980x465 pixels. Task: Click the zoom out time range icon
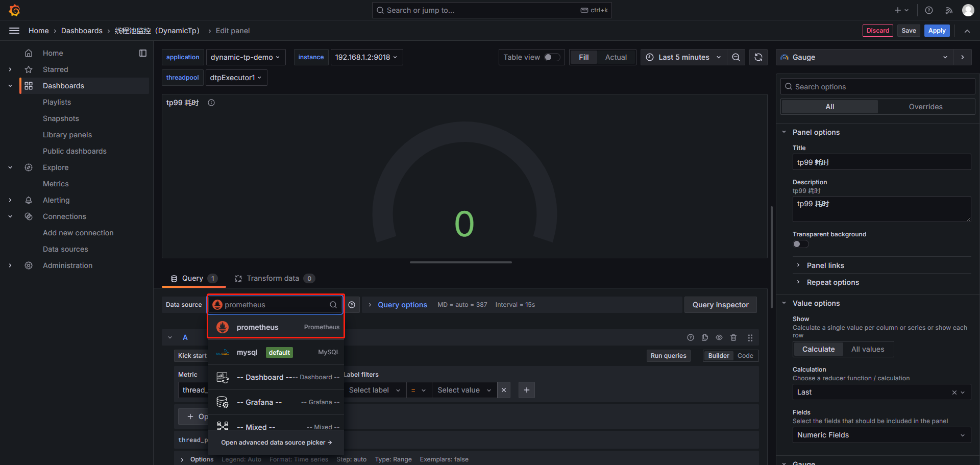pyautogui.click(x=736, y=57)
